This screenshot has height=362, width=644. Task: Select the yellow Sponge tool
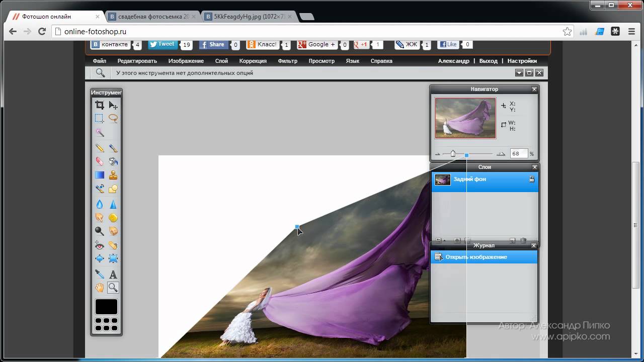[x=113, y=218]
